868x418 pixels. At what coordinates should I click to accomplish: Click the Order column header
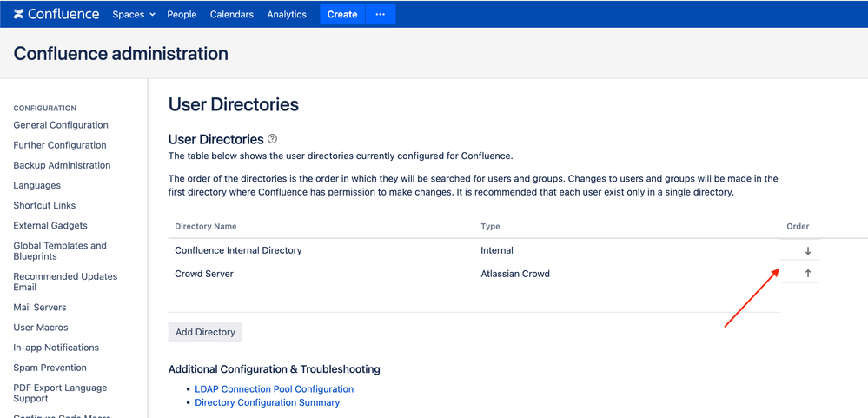coord(798,227)
